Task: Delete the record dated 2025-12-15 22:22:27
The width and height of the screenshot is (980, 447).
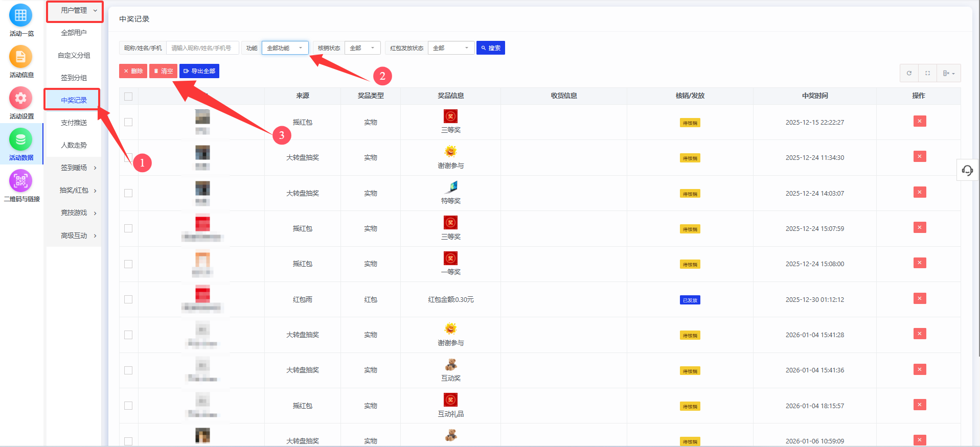Action: coord(919,121)
